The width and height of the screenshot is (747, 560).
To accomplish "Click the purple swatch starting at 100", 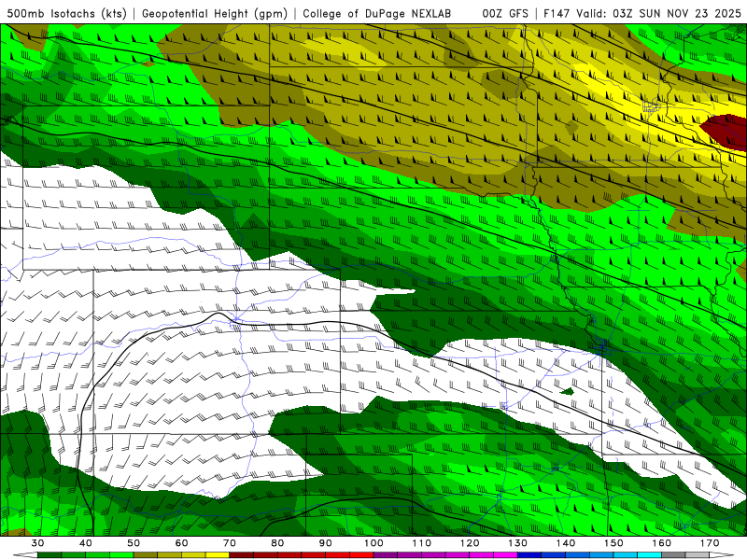I will [386, 555].
